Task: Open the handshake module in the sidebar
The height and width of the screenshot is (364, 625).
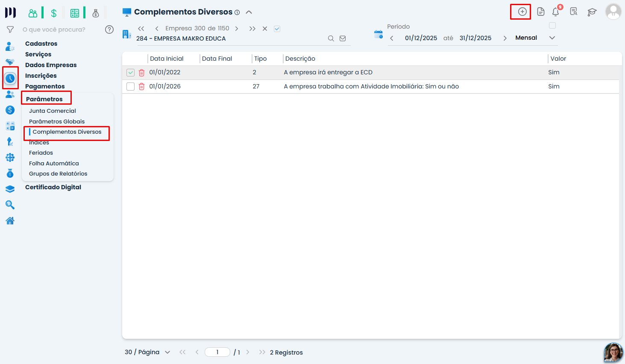Action: (10, 62)
